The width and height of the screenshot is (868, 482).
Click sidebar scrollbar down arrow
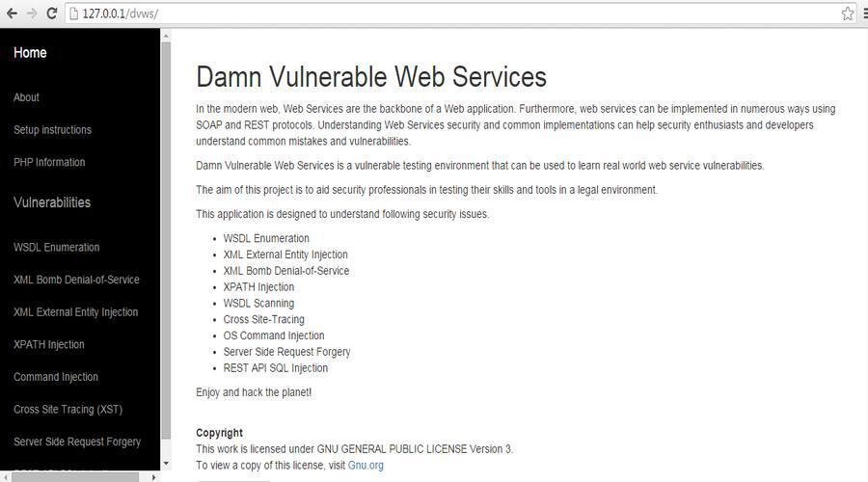click(166, 464)
